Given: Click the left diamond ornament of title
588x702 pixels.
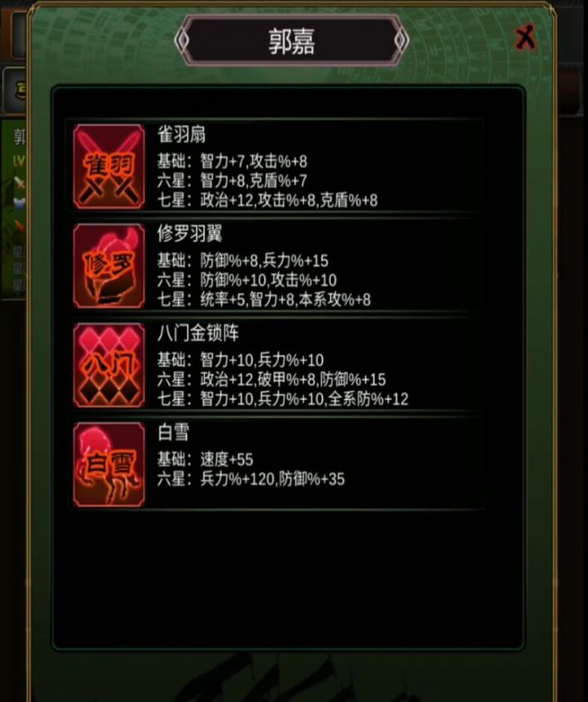Looking at the screenshot, I should point(182,40).
